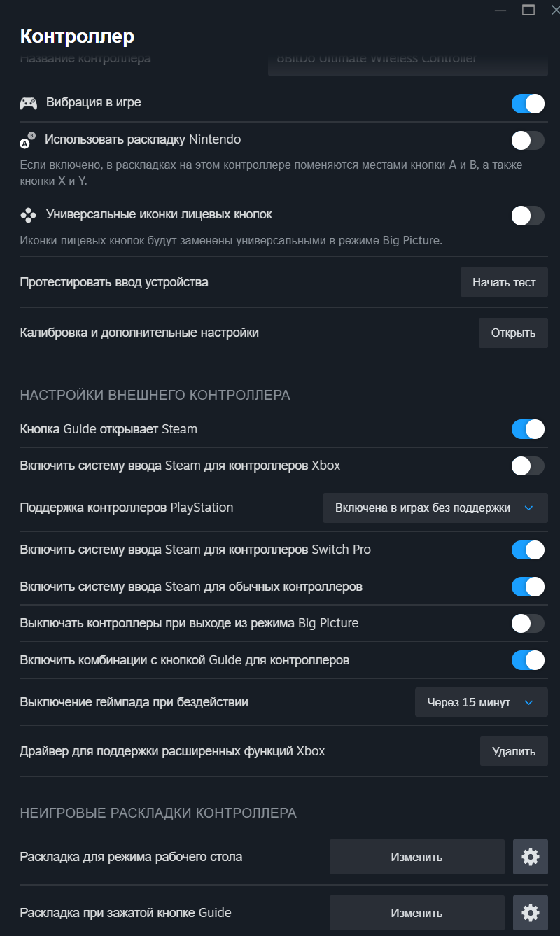Disable the Вибрация в игре toggle

pos(528,104)
